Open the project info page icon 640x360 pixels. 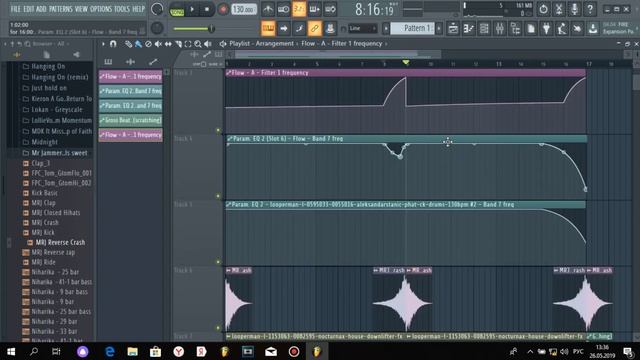click(531, 28)
